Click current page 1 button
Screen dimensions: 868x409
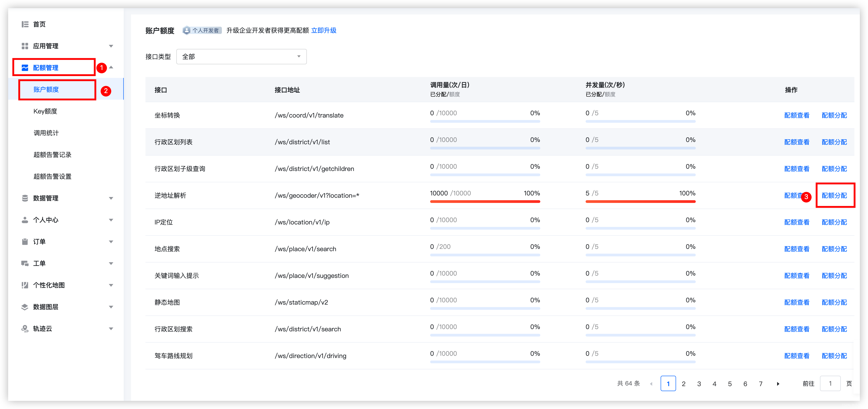pos(668,384)
